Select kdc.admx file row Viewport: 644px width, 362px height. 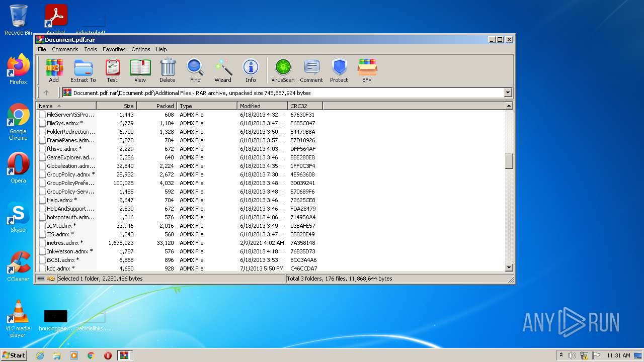click(x=271, y=268)
